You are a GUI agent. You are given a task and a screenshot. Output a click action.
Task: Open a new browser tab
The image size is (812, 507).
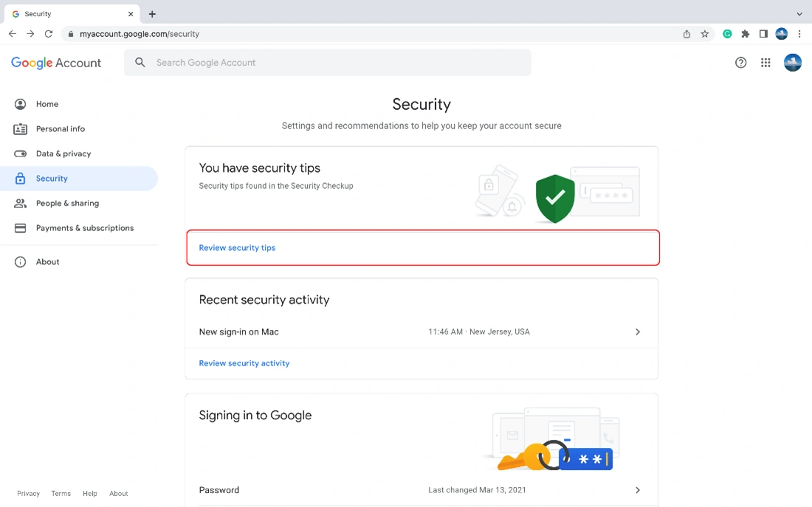[x=152, y=13]
